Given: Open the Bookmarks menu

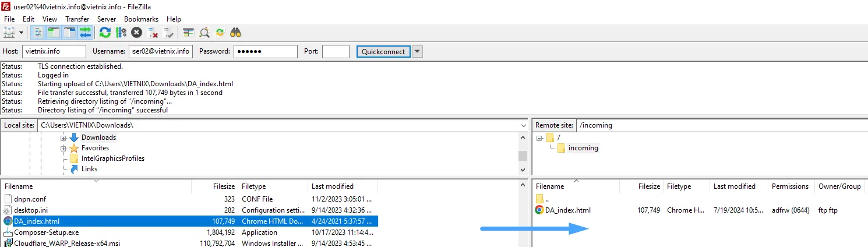Looking at the screenshot, I should (x=140, y=19).
